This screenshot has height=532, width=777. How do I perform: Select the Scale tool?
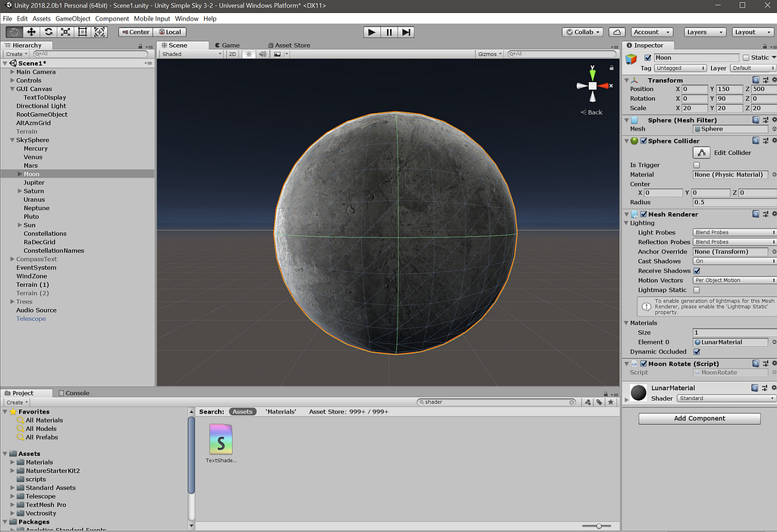coord(65,32)
